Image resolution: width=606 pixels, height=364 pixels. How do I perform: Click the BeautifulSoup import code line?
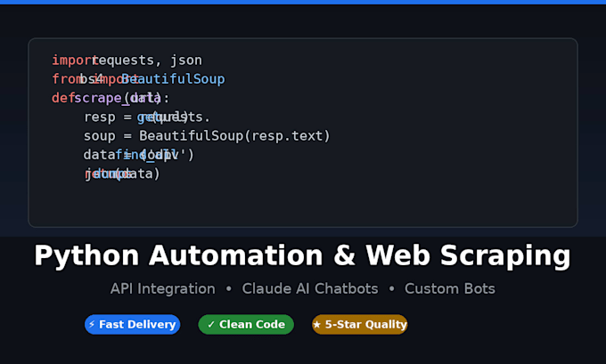pos(138,79)
